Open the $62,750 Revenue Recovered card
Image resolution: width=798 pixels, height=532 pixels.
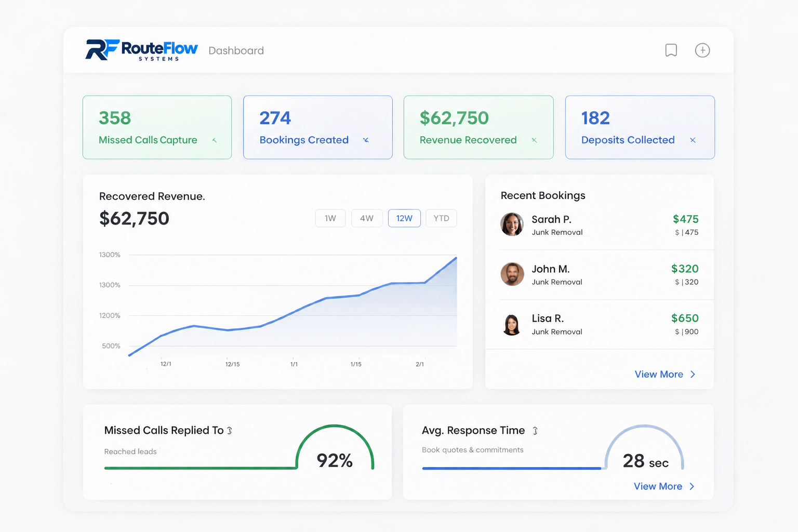coord(478,127)
